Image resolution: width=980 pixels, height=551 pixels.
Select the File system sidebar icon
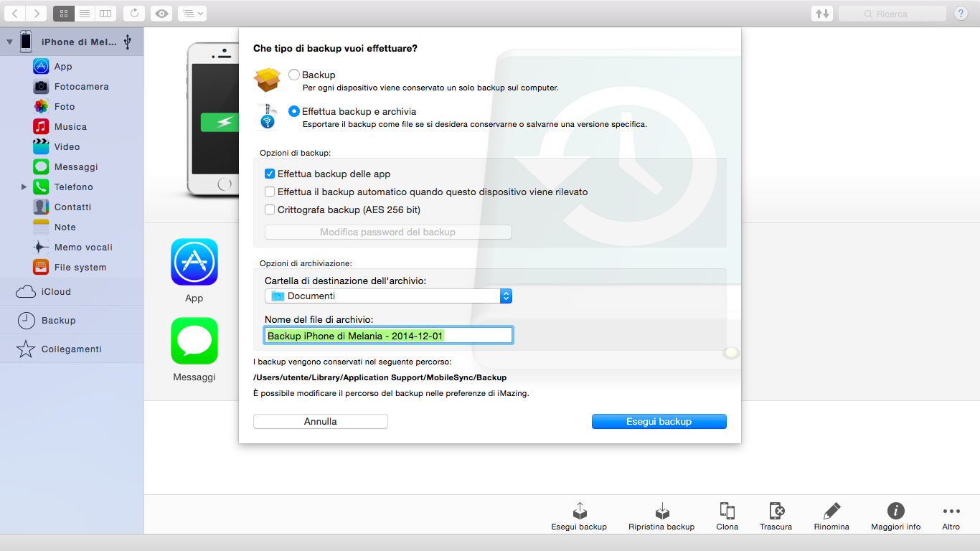pyautogui.click(x=41, y=268)
